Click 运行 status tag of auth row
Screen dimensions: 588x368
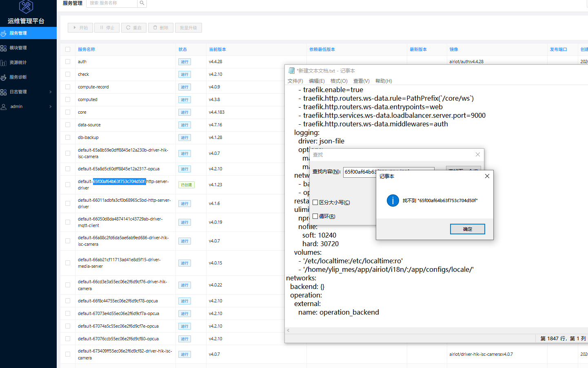[184, 62]
